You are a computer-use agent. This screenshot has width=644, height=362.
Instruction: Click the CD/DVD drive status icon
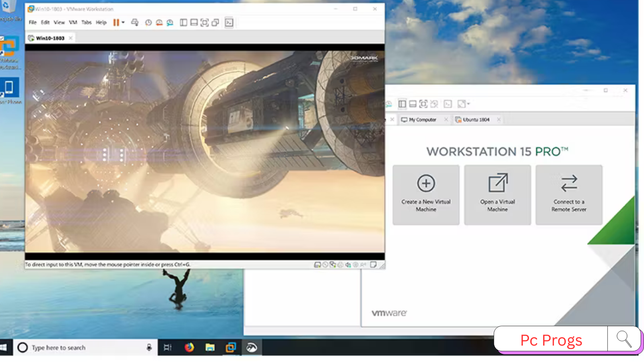click(x=325, y=265)
